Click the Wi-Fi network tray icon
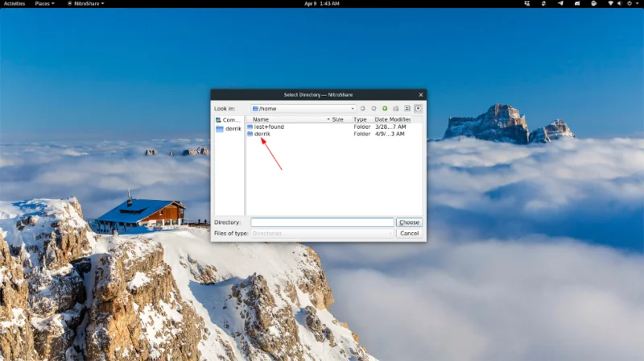 (610, 3)
